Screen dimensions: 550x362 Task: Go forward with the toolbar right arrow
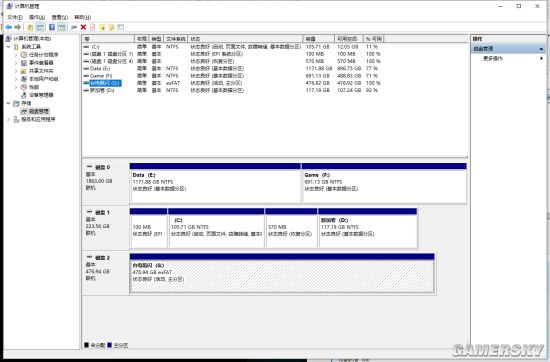pyautogui.click(x=18, y=27)
